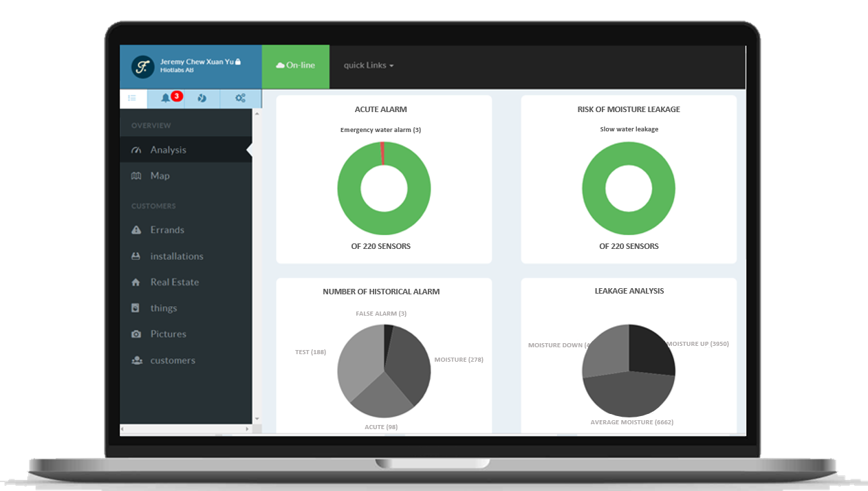Click the green On-line status button
This screenshot has height=491, width=868.
point(296,67)
